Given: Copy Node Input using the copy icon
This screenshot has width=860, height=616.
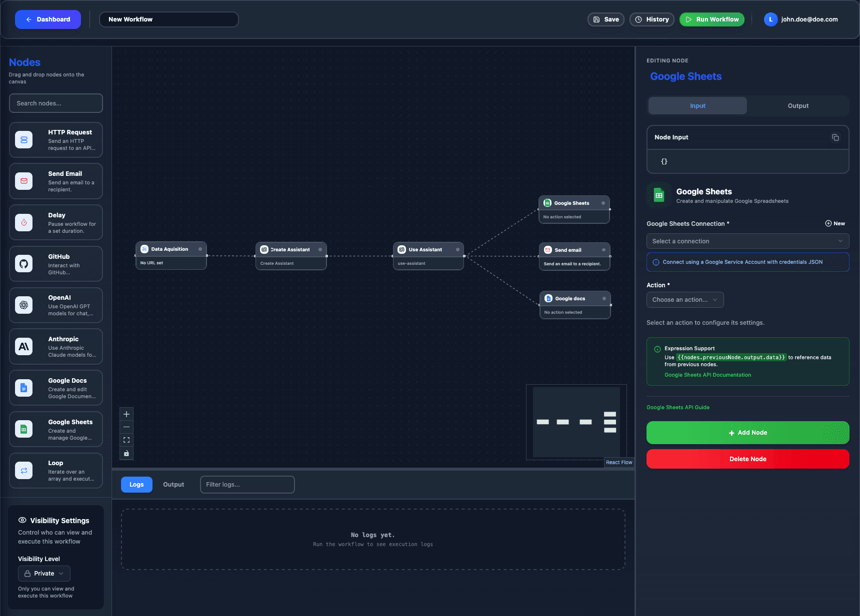Looking at the screenshot, I should click(835, 137).
